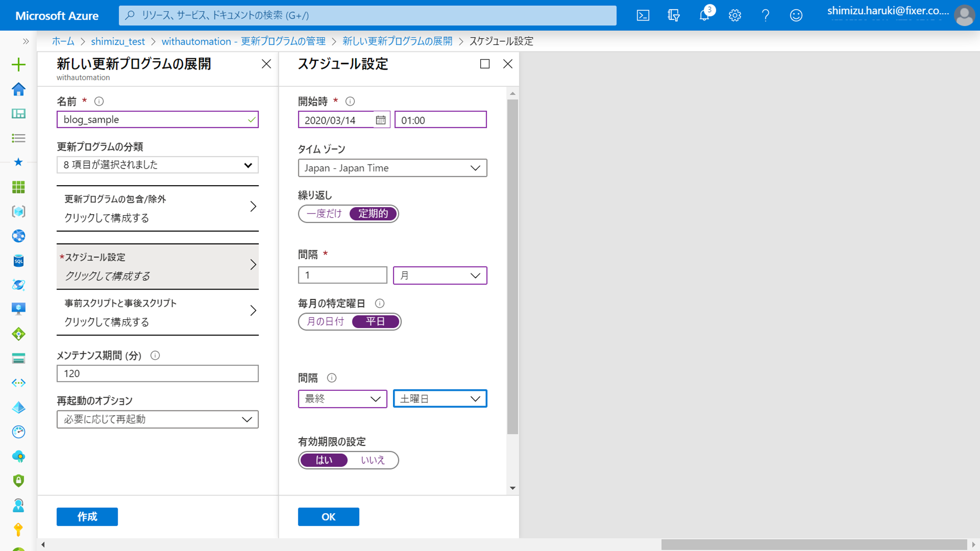Go to Home in left sidebar

[19, 89]
